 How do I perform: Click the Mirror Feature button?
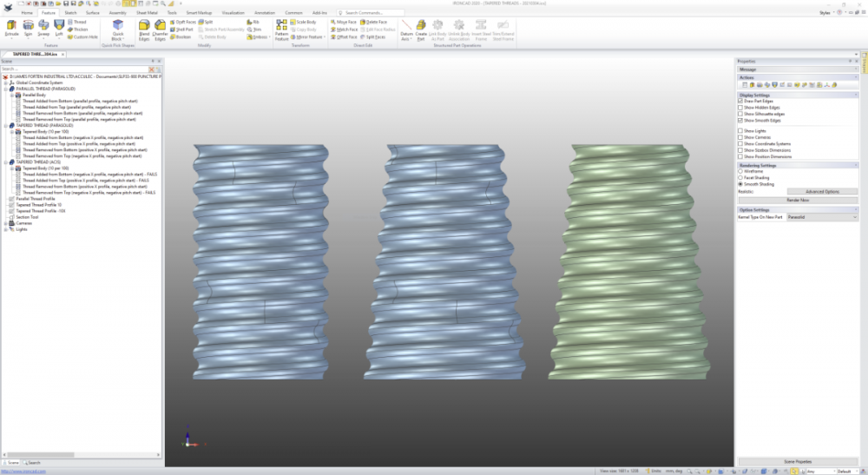coord(308,37)
